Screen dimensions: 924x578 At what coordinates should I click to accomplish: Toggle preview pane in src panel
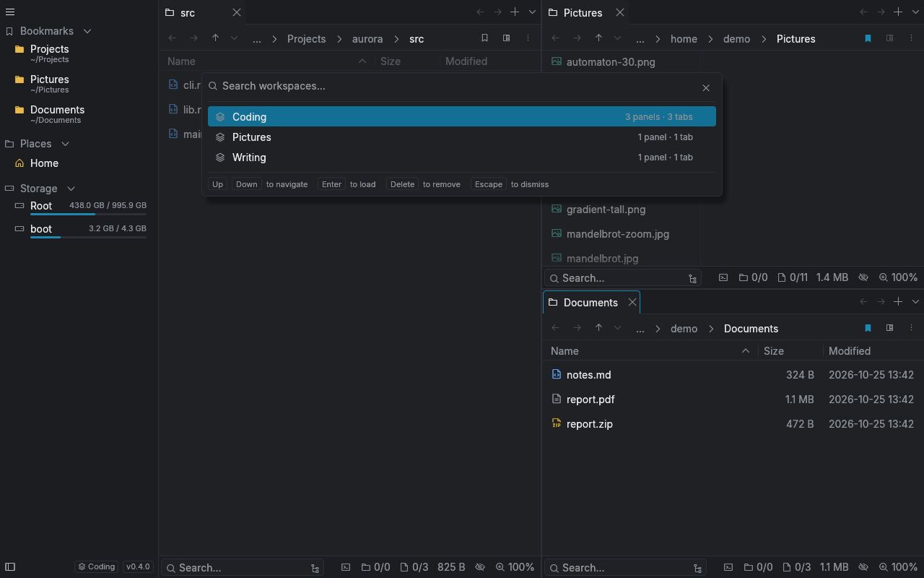pyautogui.click(x=506, y=38)
